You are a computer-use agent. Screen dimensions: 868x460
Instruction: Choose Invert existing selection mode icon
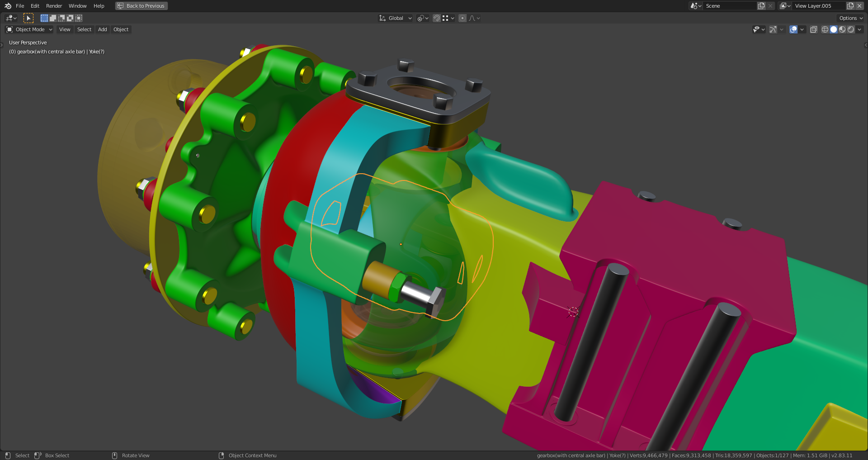[70, 18]
